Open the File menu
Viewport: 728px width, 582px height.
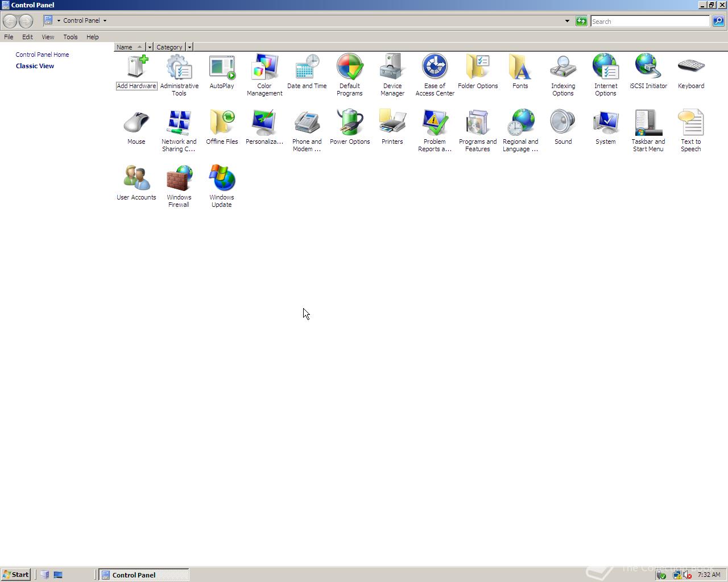click(x=9, y=37)
